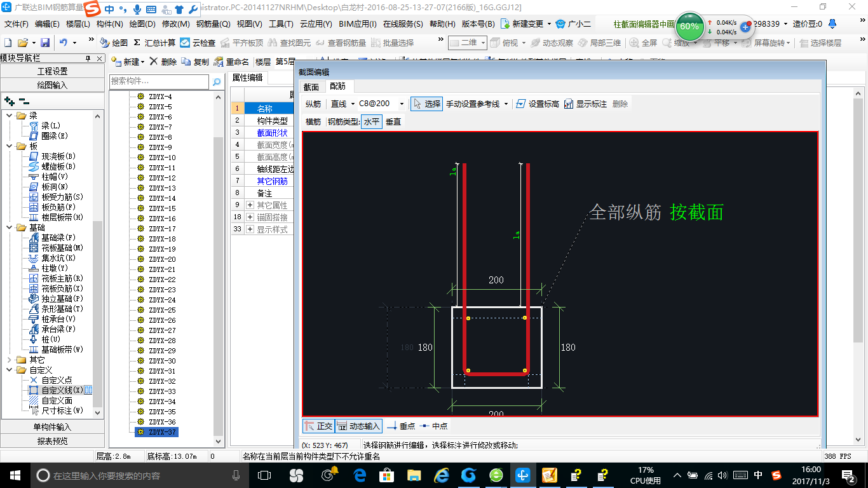Click in the 搜索构件 search field

click(x=159, y=81)
